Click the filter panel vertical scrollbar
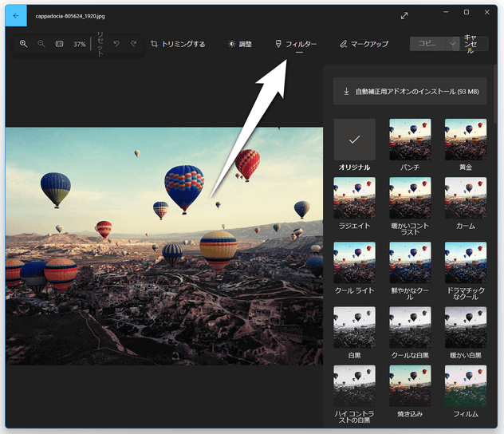The width and height of the screenshot is (504, 434). [495, 93]
